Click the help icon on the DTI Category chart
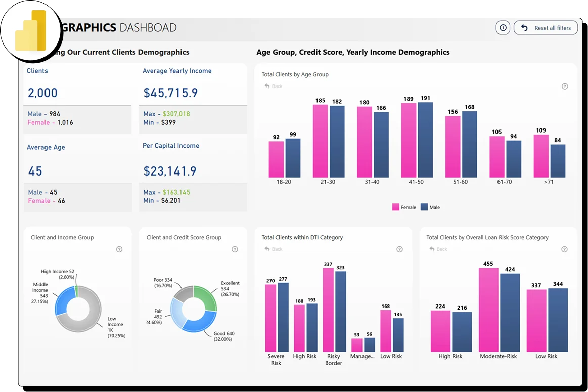 pos(399,249)
